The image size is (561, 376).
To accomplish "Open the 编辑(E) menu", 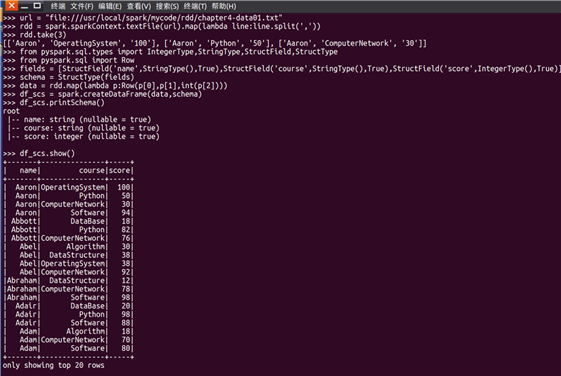I will coord(110,6).
